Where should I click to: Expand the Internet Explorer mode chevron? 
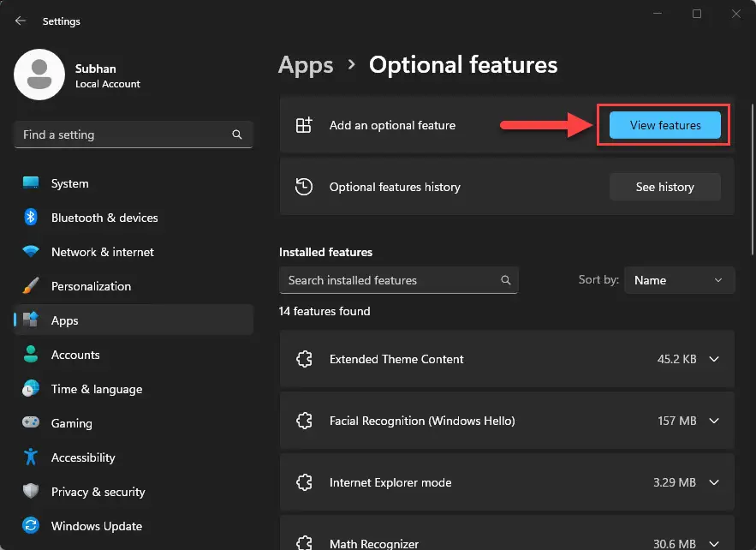(714, 482)
